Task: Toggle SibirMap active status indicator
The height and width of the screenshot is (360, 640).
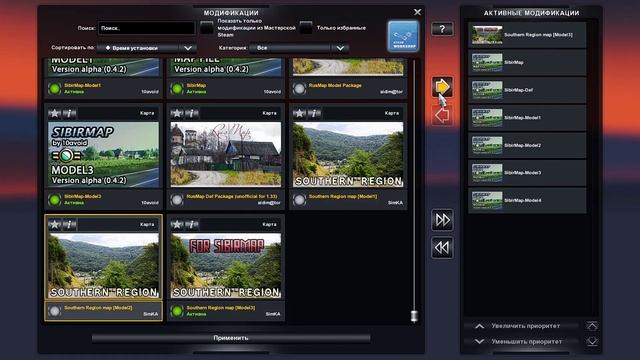Action: [x=177, y=89]
